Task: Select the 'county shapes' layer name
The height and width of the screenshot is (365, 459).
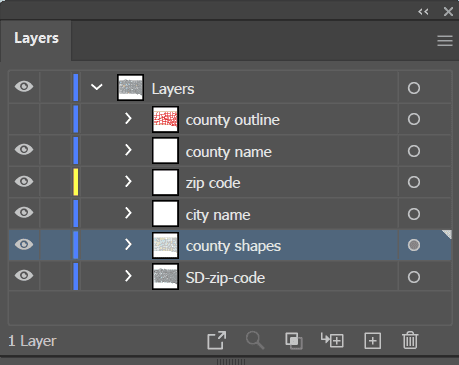Action: coord(233,246)
